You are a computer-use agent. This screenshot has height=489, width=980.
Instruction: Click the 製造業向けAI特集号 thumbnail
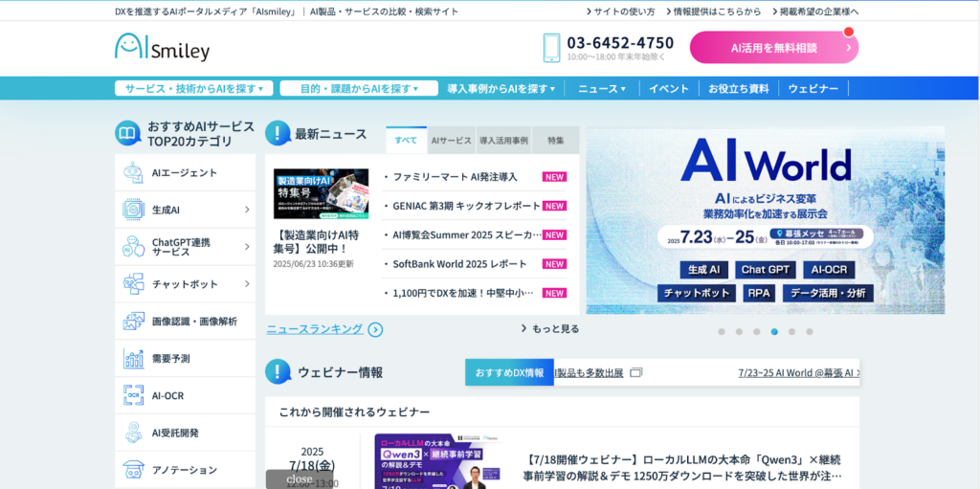pos(322,194)
